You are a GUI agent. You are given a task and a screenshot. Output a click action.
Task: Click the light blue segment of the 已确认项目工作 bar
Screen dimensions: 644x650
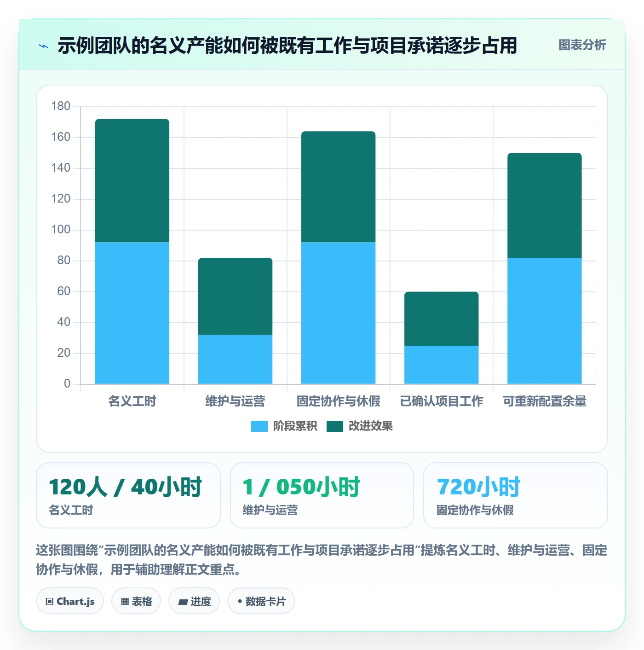coord(441,365)
